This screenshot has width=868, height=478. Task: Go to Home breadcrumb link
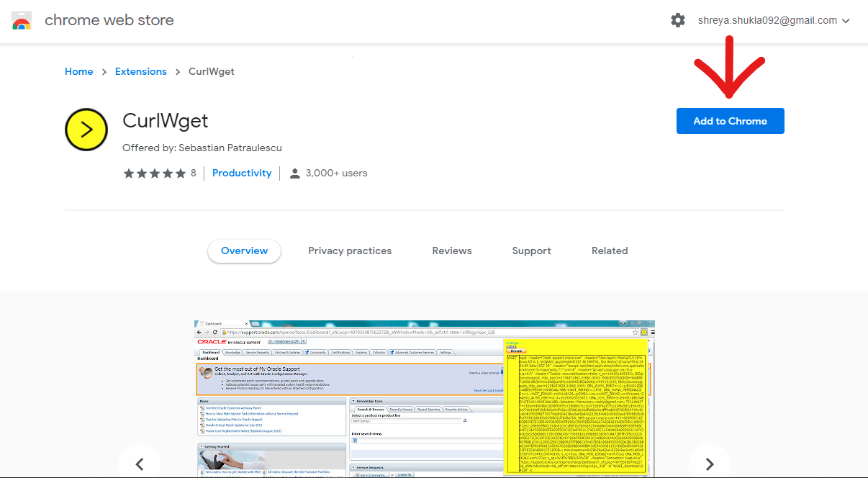78,71
